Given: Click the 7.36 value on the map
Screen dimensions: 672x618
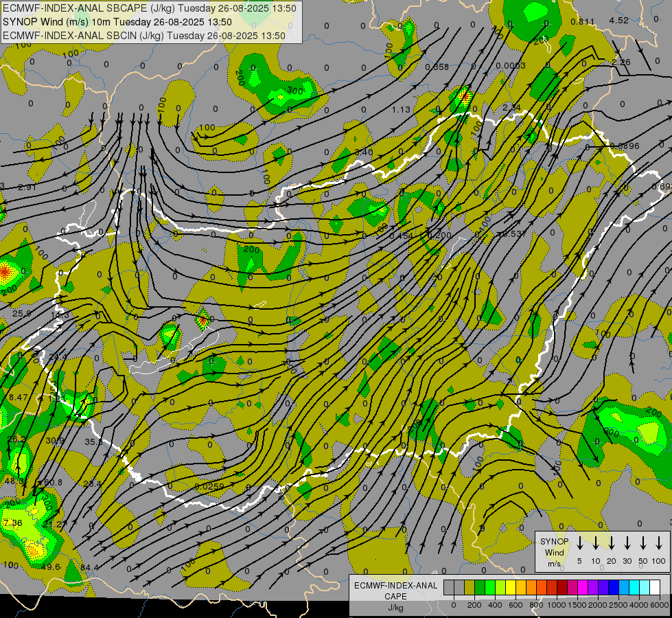Looking at the screenshot, I should [13, 523].
